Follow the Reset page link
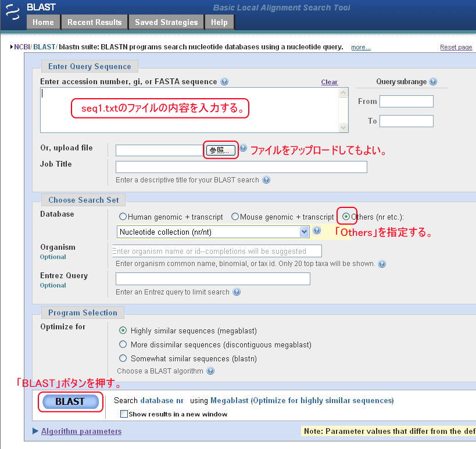The width and height of the screenshot is (476, 449). (456, 47)
